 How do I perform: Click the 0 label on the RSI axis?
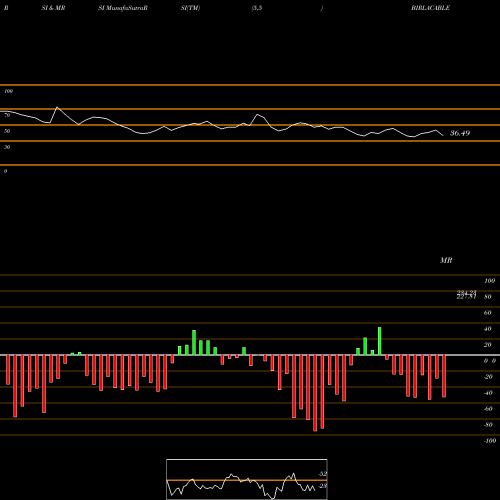tap(5, 171)
